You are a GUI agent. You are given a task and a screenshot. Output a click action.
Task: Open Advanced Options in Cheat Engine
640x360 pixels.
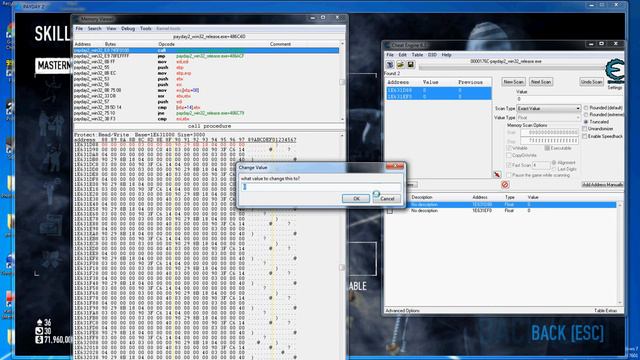402,311
